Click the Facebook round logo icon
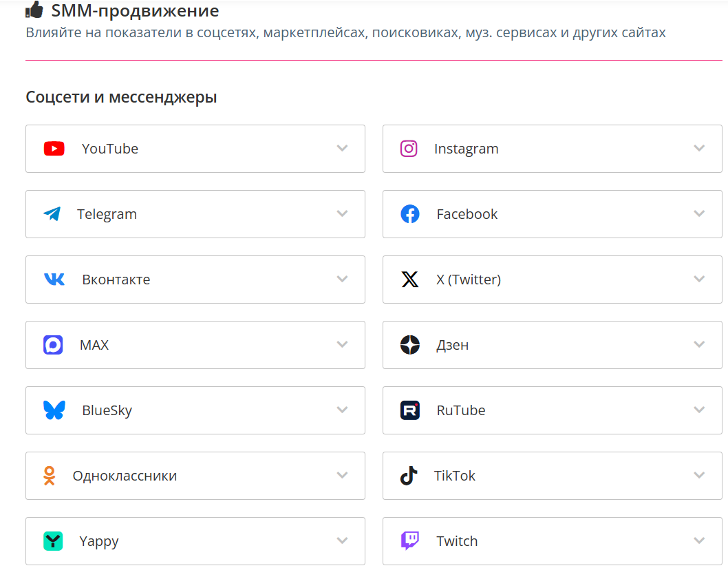 (x=410, y=214)
